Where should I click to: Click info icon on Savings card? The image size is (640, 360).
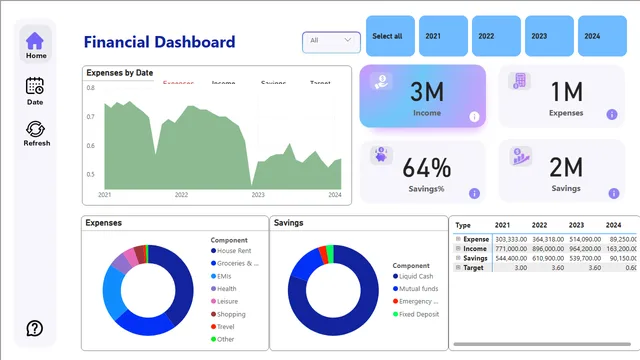coord(614,193)
